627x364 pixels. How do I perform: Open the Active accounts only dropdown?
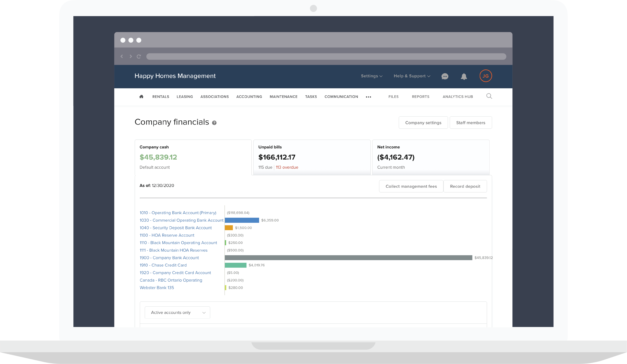[177, 313]
